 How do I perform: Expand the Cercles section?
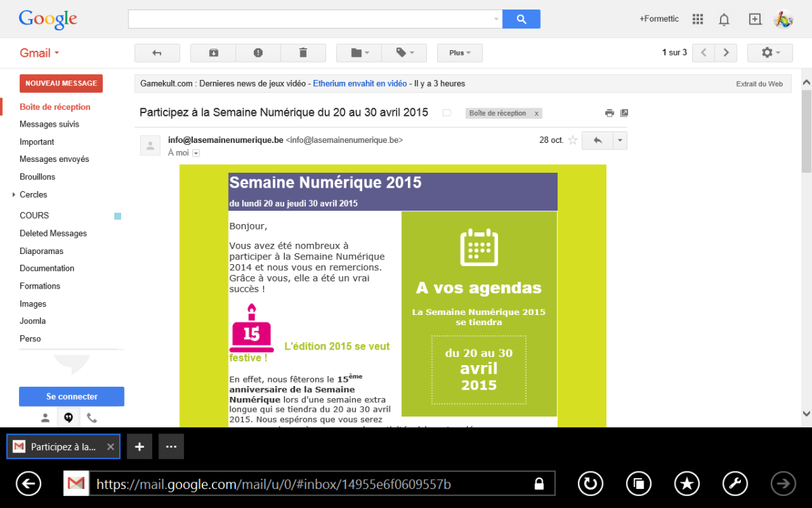14,195
